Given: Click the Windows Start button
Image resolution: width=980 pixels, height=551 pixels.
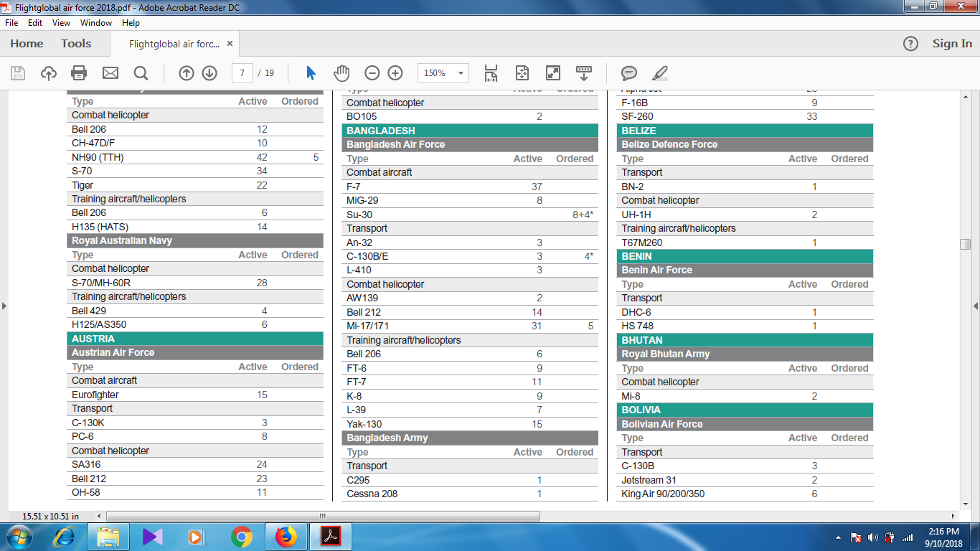Looking at the screenshot, I should [19, 537].
